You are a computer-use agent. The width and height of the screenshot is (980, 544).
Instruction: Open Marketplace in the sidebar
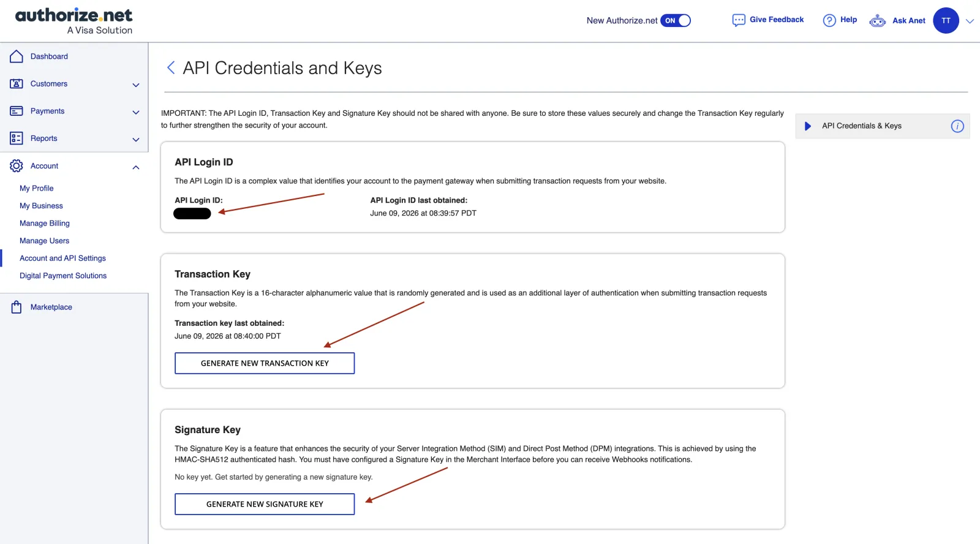coord(51,307)
